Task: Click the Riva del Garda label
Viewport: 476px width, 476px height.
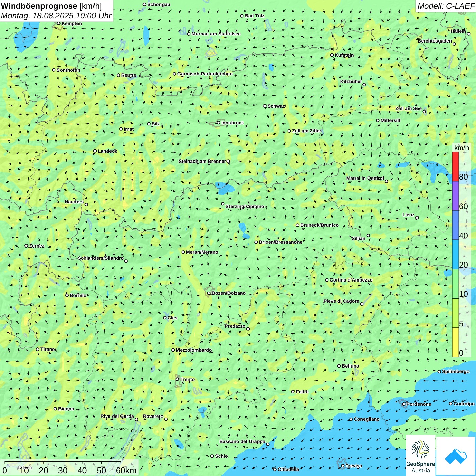Action: [117, 416]
